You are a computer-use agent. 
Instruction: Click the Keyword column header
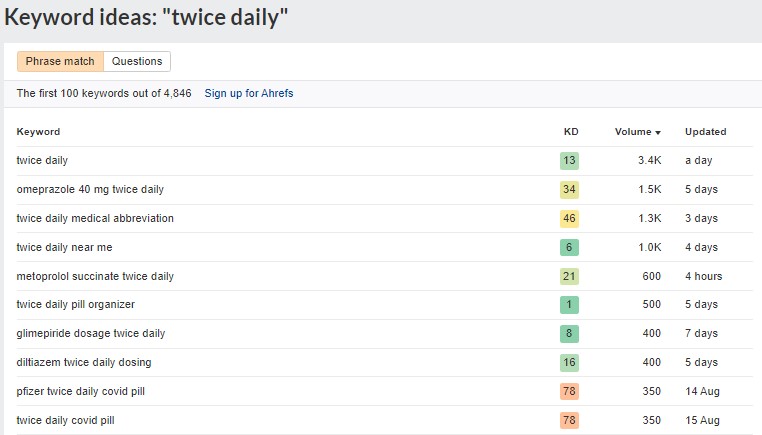38,132
